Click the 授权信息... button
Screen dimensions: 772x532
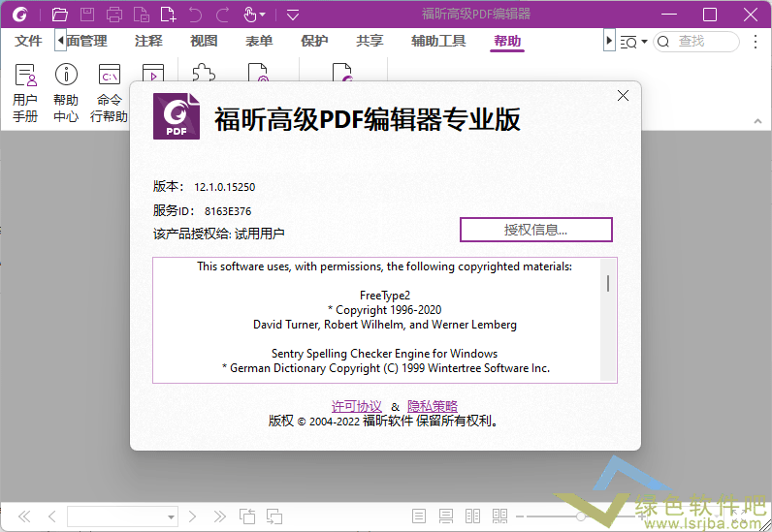coord(535,230)
